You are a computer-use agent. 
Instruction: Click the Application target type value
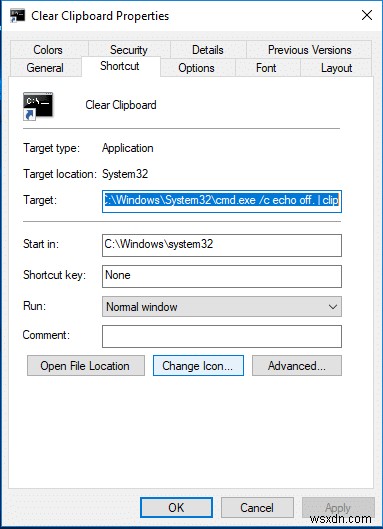pyautogui.click(x=128, y=148)
